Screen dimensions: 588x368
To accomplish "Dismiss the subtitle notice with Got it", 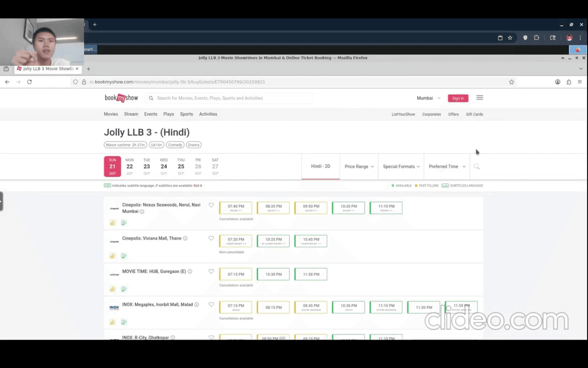I will [198, 186].
